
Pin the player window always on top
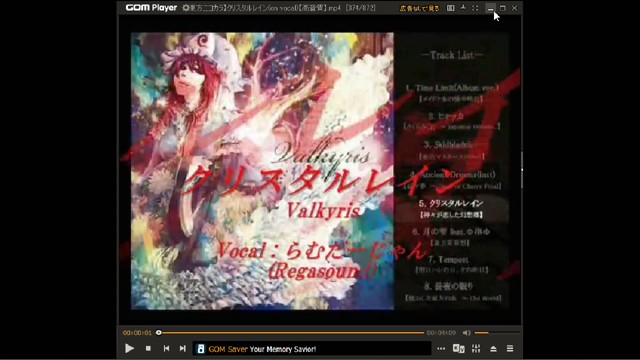coord(463,7)
